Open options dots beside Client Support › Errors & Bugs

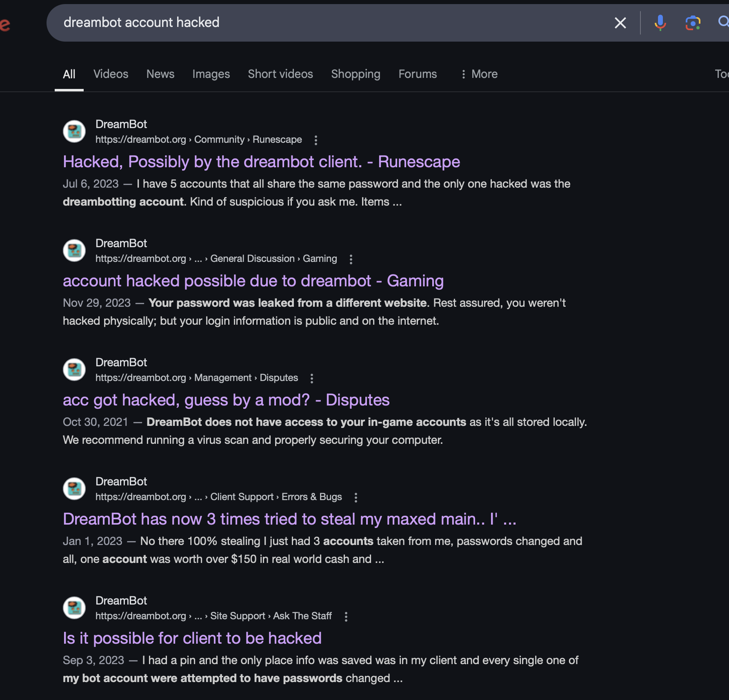[x=356, y=497]
